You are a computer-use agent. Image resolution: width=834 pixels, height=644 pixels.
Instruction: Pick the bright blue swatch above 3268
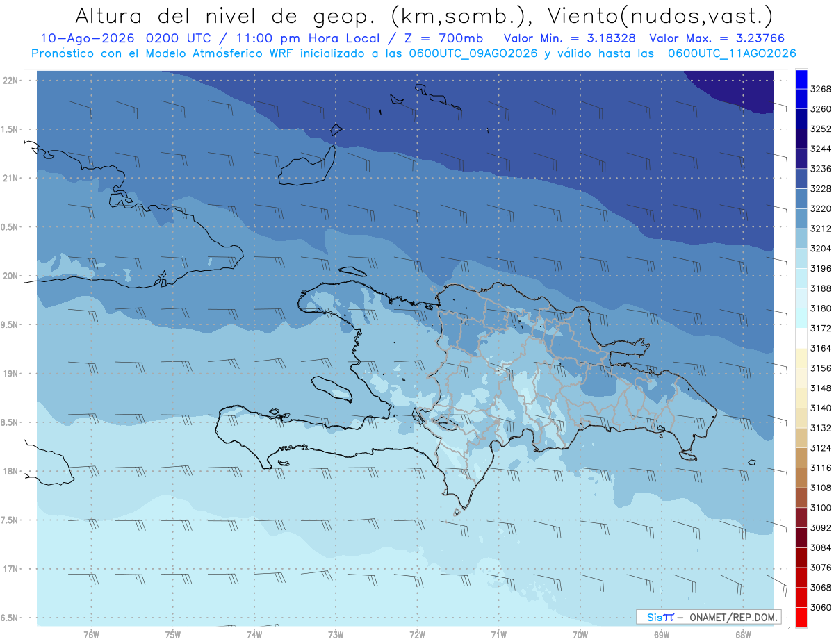801,79
